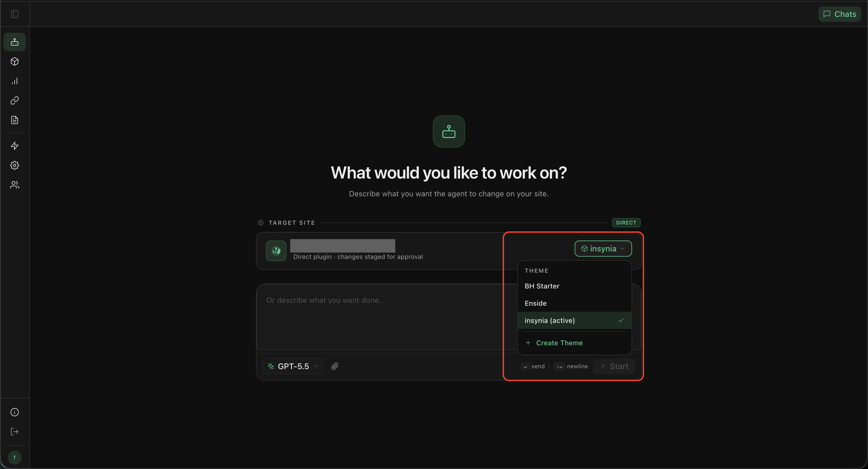Open the users team sidebar icon
868x469 pixels.
coord(14,185)
